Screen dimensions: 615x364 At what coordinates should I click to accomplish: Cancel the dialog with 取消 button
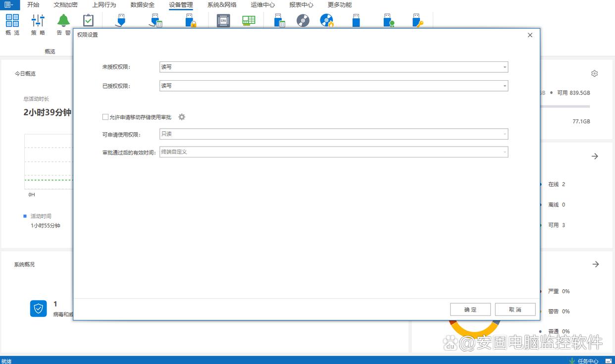pyautogui.click(x=515, y=310)
